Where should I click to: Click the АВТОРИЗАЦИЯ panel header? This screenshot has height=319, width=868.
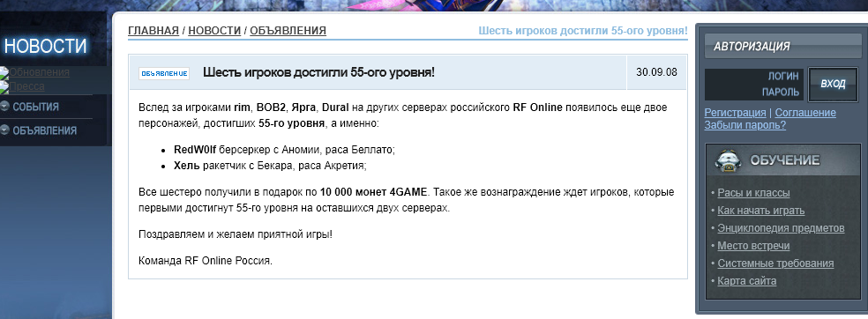(782, 46)
